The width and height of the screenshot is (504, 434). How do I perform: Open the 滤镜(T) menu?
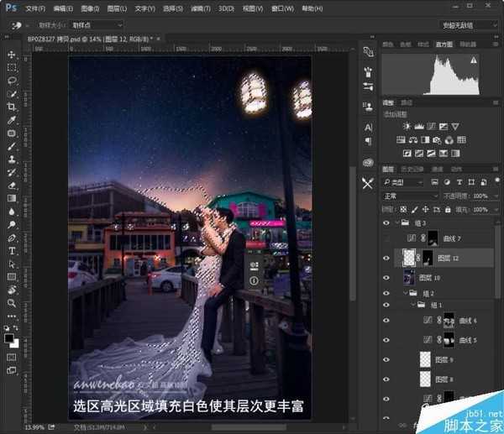coord(201,8)
